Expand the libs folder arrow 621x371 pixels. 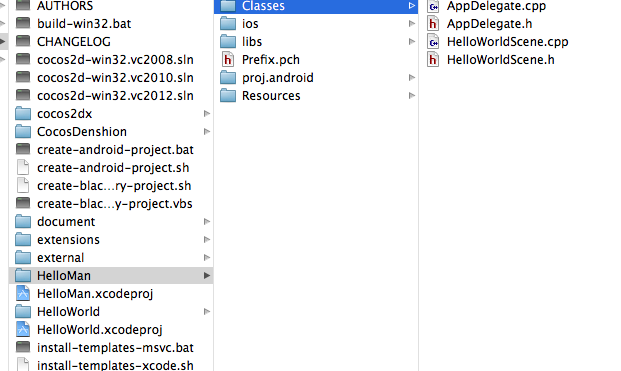point(412,41)
